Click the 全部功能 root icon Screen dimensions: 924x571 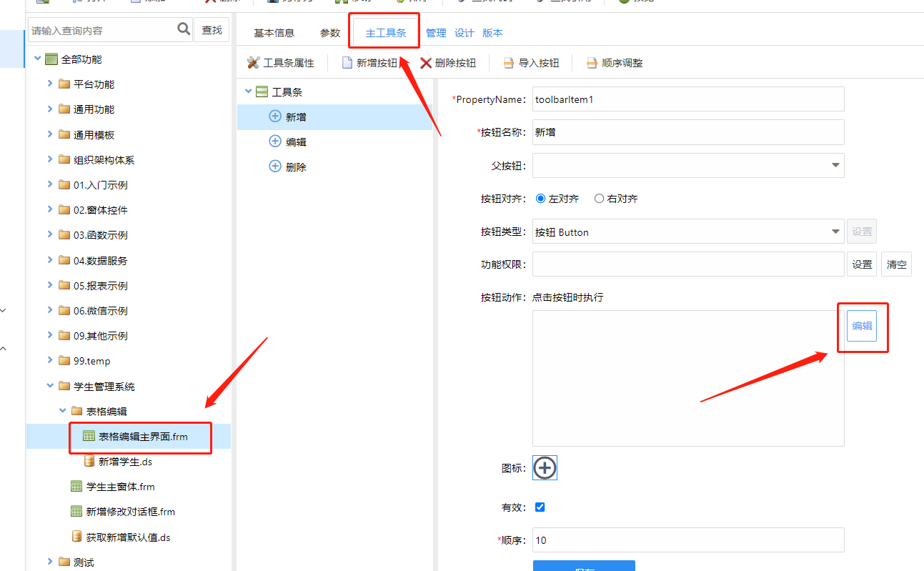click(x=51, y=59)
